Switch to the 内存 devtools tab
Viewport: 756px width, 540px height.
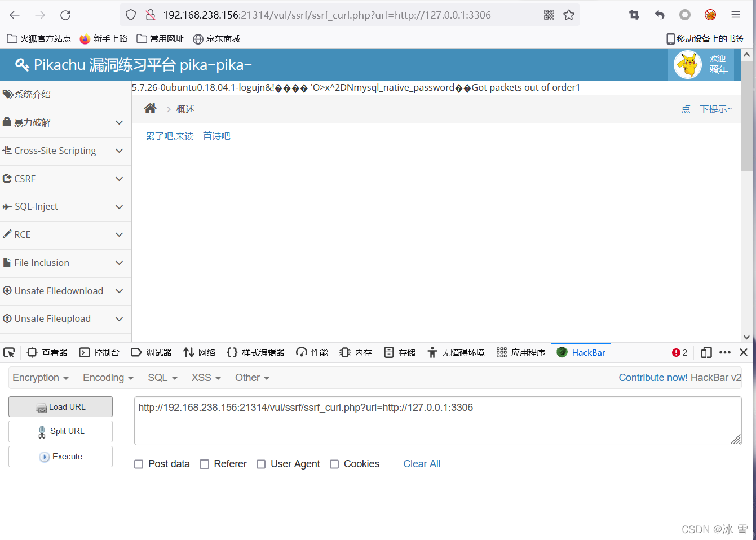click(x=356, y=352)
